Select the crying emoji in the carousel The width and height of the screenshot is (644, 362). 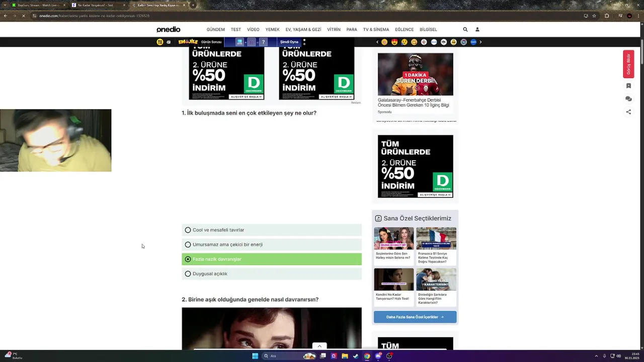click(404, 42)
